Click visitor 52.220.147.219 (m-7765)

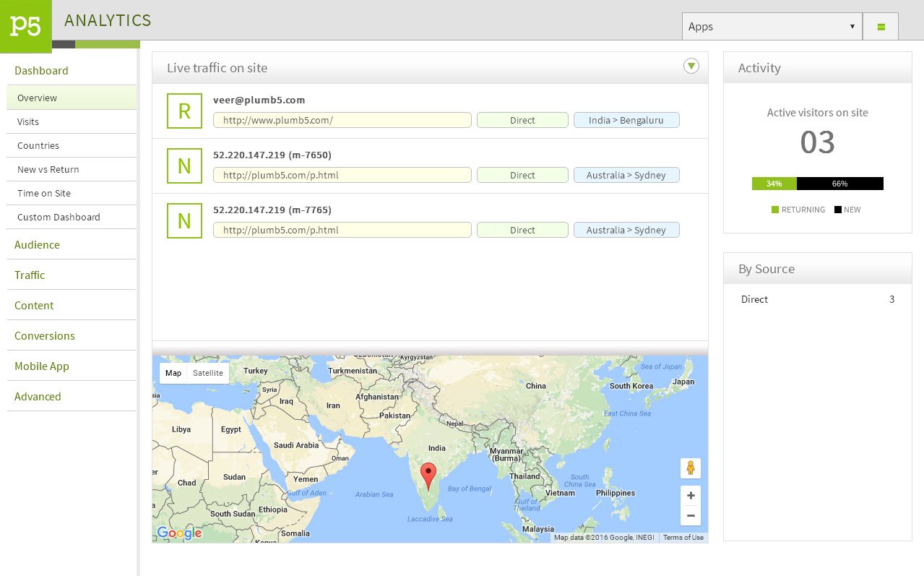[272, 210]
